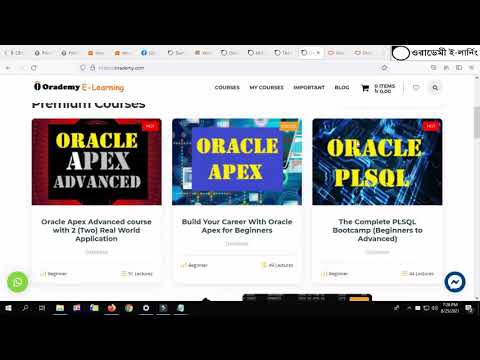The image size is (480, 360).
Task: Click the Orademy E-Learning logo
Action: pyautogui.click(x=79, y=87)
